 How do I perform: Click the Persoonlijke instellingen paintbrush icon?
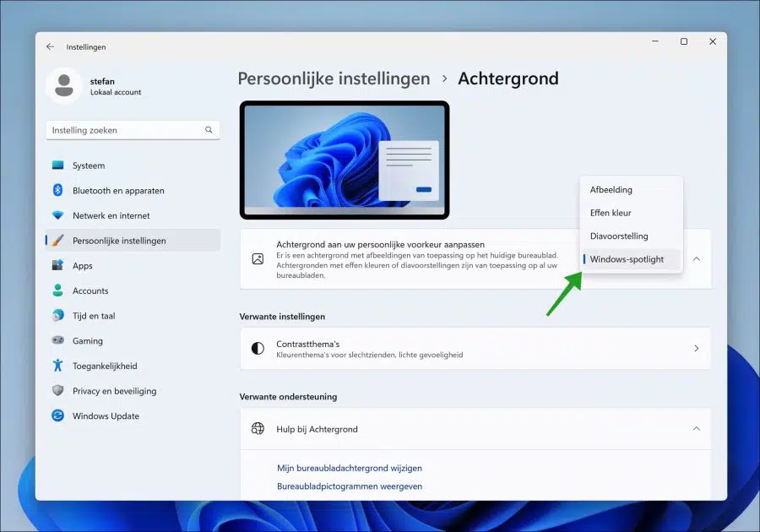pyautogui.click(x=57, y=241)
